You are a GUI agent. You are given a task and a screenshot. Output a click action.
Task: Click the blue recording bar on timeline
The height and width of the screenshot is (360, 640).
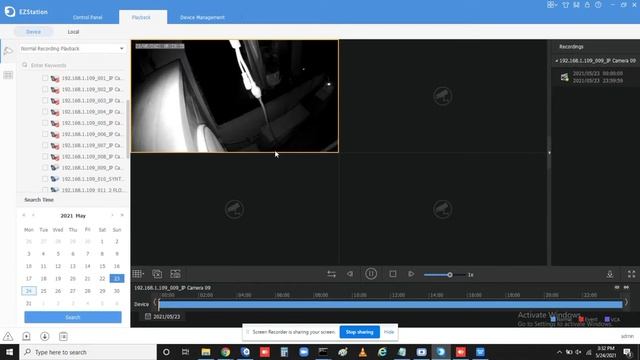coord(390,304)
